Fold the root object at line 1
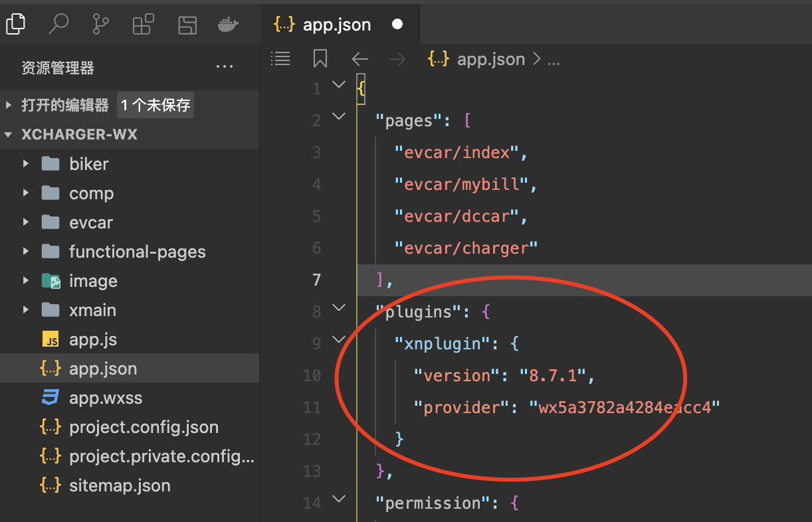 (x=339, y=85)
